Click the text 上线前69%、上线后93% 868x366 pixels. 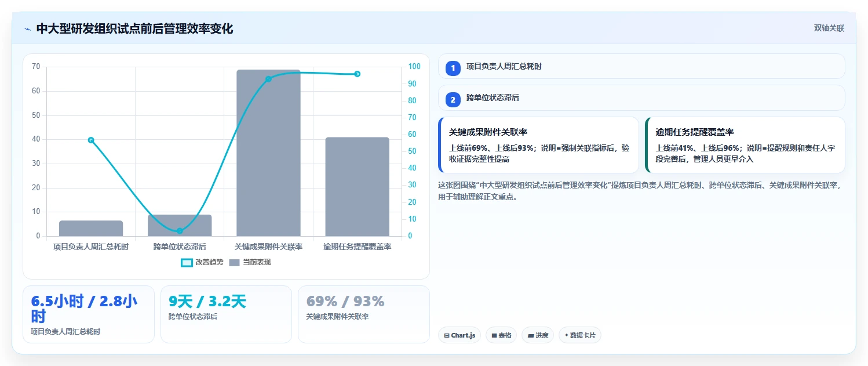click(x=491, y=148)
